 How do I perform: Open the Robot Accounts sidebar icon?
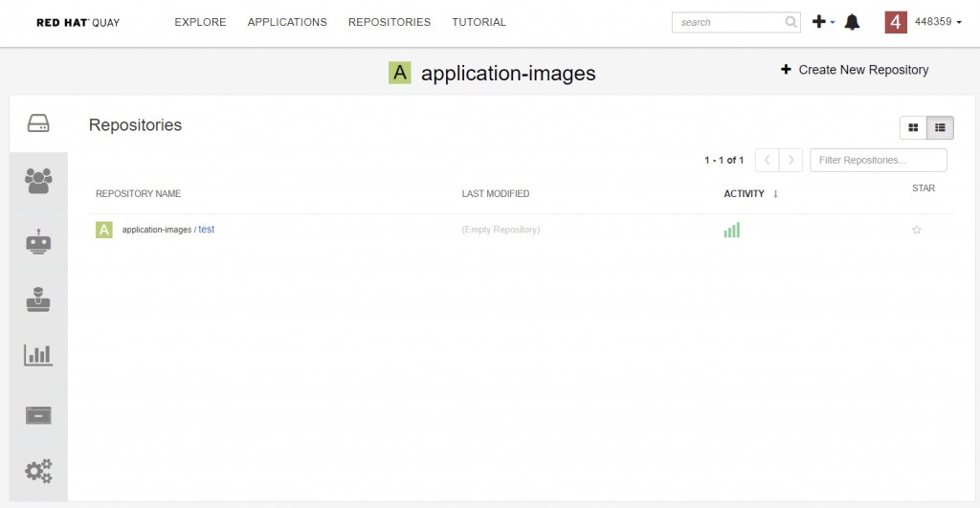coord(38,241)
